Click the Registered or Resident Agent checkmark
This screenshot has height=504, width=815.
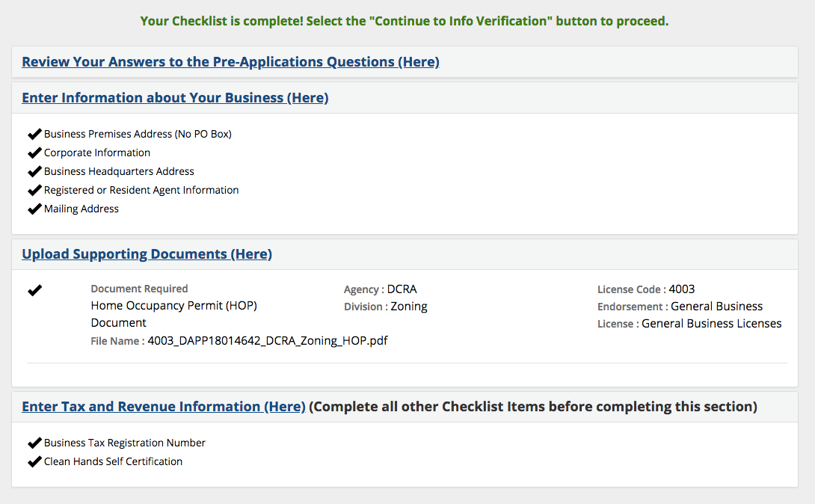point(34,189)
